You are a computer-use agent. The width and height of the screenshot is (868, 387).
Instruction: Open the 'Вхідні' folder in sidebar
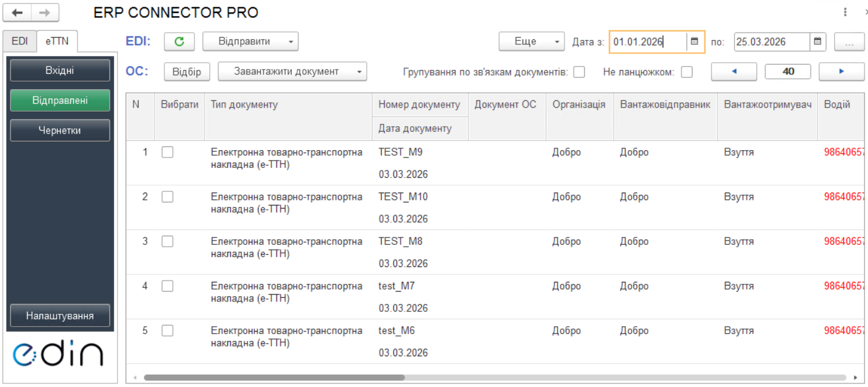(60, 70)
